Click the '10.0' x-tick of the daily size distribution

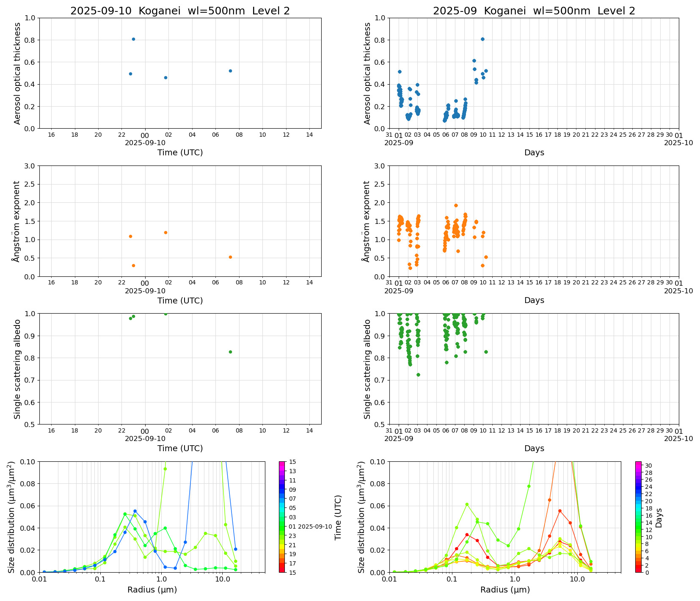(222, 579)
